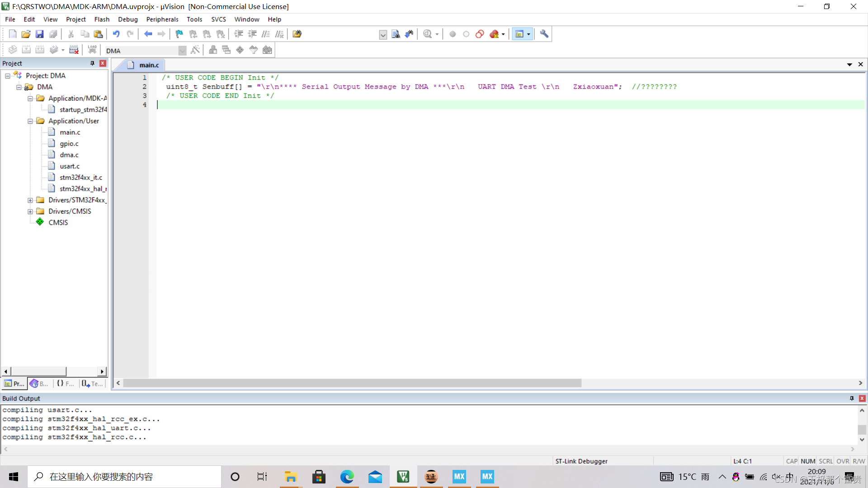
Task: Open the Find in Files folder icon
Action: [297, 34]
